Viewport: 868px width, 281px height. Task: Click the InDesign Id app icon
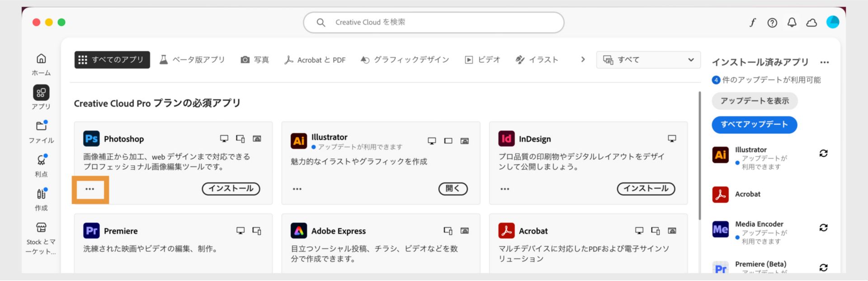pyautogui.click(x=506, y=139)
